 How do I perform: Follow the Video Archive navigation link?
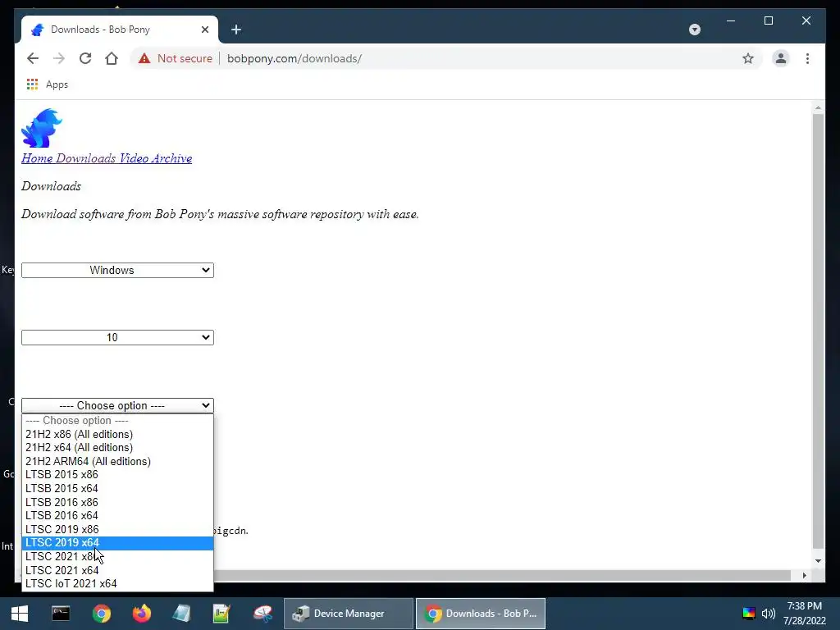pyautogui.click(x=155, y=158)
